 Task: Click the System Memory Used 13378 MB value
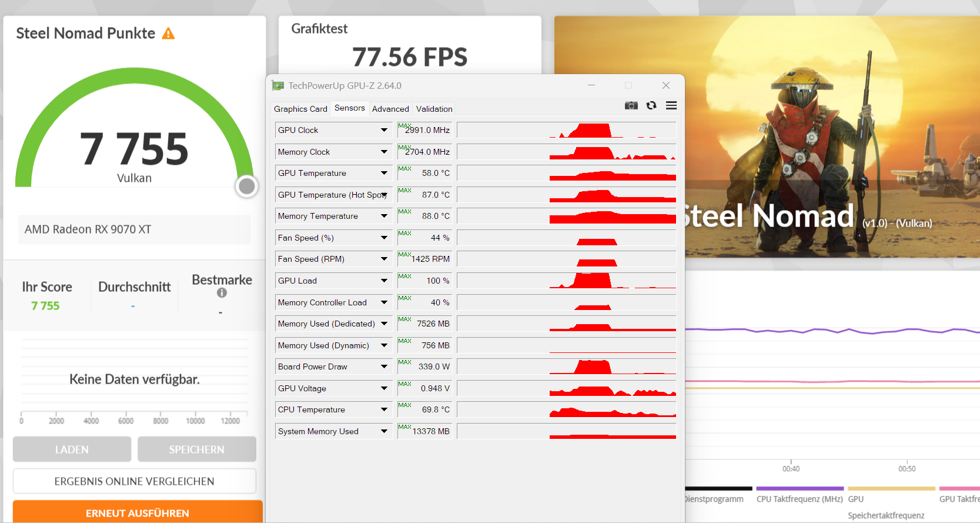tap(424, 431)
